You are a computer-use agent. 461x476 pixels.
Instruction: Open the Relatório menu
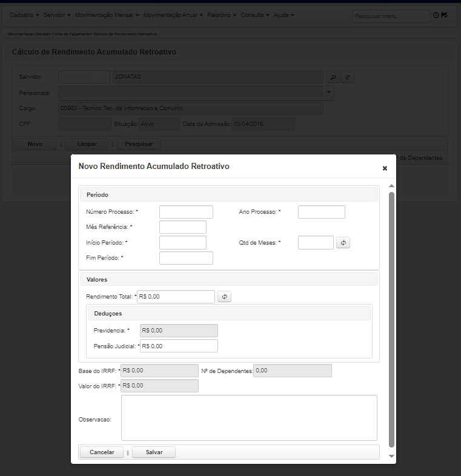[222, 15]
